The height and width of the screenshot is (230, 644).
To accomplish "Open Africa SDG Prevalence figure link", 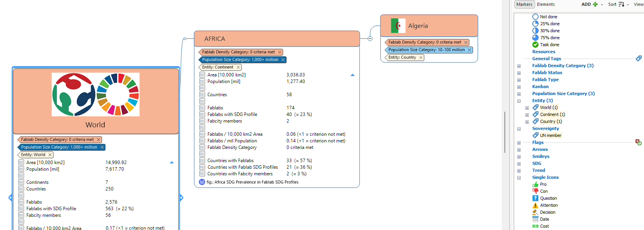I will click(x=252, y=182).
